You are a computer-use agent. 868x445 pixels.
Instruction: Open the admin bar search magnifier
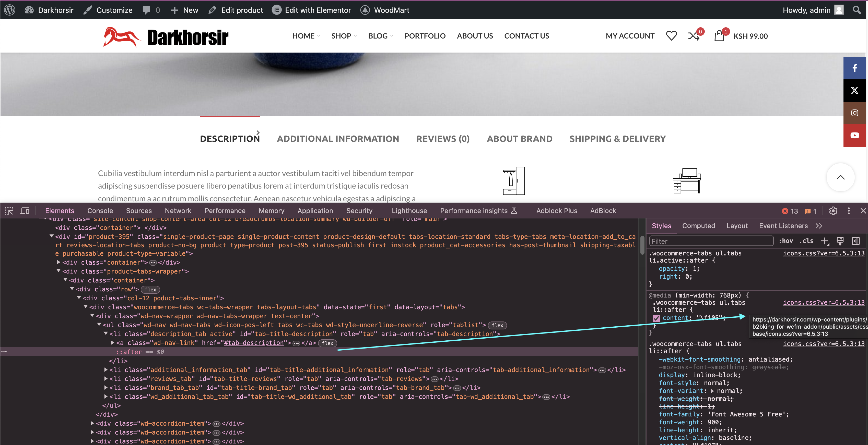(x=857, y=10)
